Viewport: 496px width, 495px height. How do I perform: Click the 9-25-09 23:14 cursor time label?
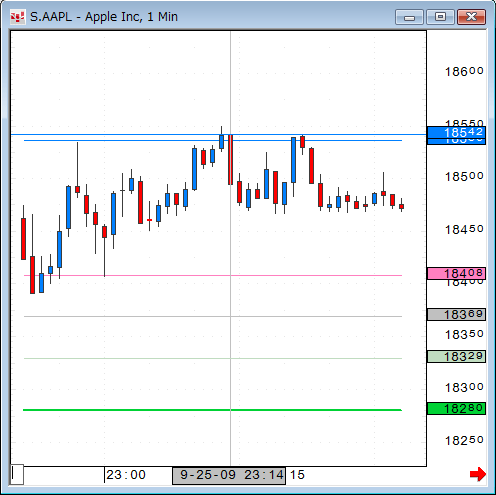pos(229,476)
